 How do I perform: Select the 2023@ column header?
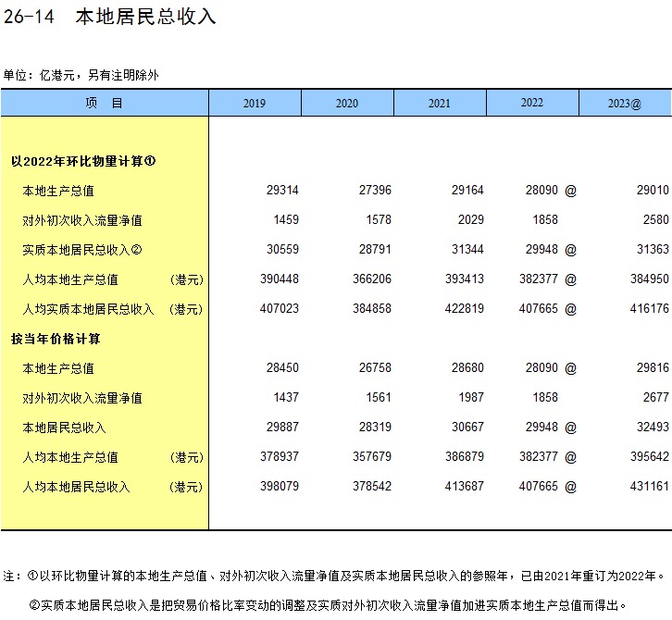click(625, 104)
